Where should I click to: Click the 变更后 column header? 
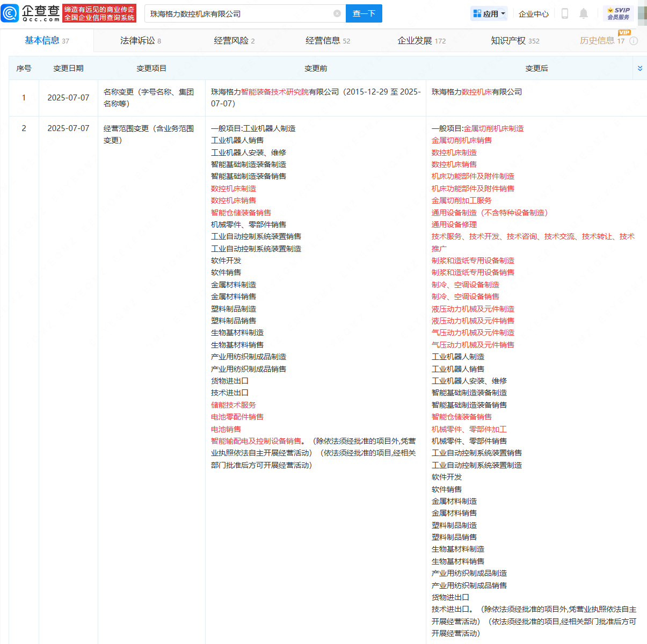(536, 68)
